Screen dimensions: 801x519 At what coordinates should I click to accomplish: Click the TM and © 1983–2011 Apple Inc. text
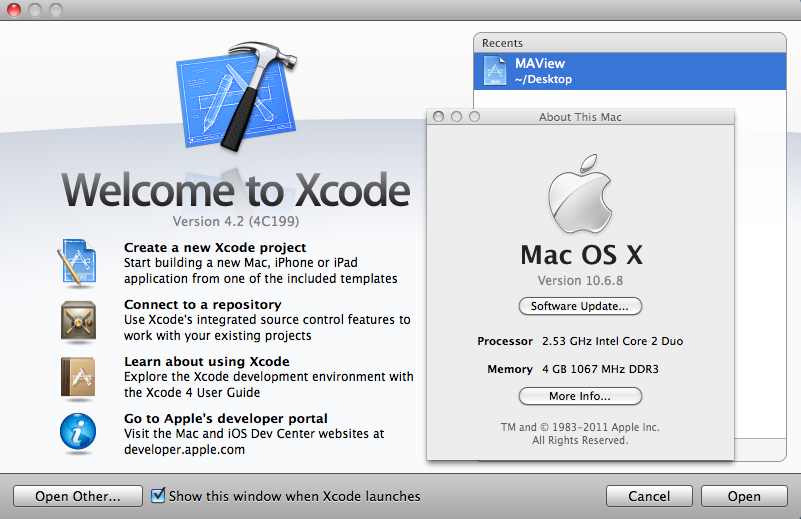(x=580, y=427)
